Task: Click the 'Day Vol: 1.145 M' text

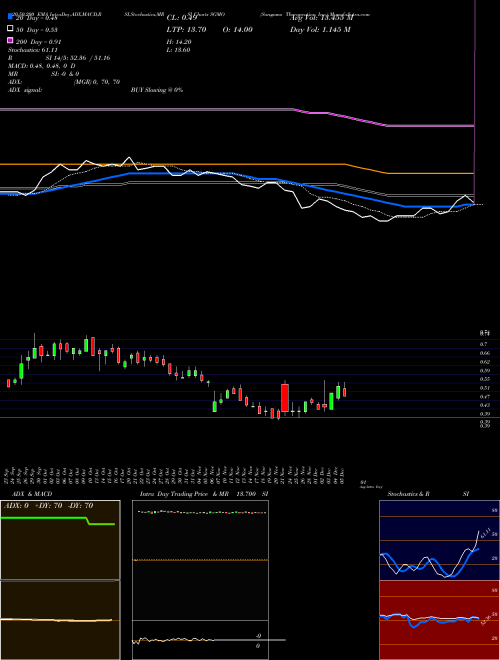Action: click(x=320, y=29)
